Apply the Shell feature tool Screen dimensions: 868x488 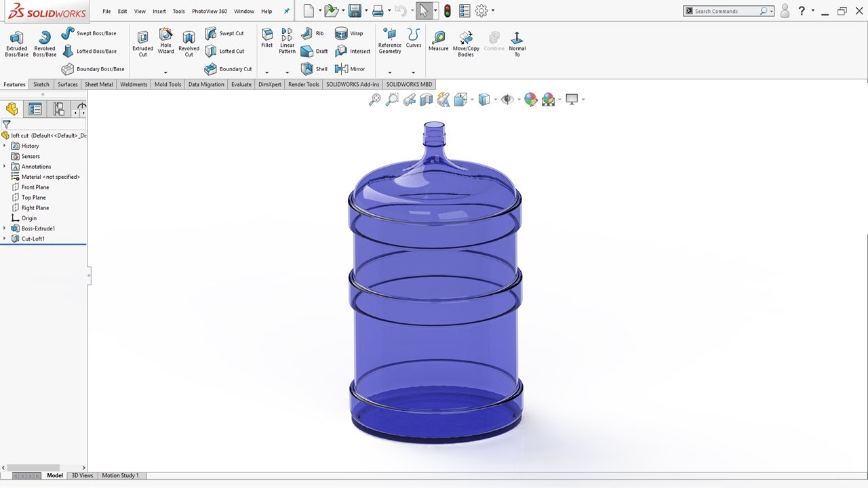(315, 68)
